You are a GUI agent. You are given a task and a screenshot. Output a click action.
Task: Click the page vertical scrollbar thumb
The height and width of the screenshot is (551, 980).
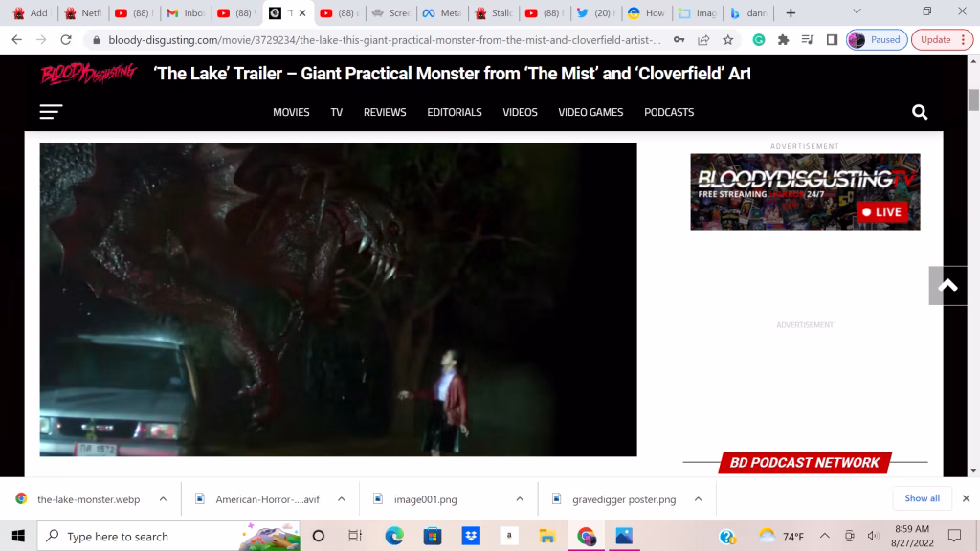(973, 99)
